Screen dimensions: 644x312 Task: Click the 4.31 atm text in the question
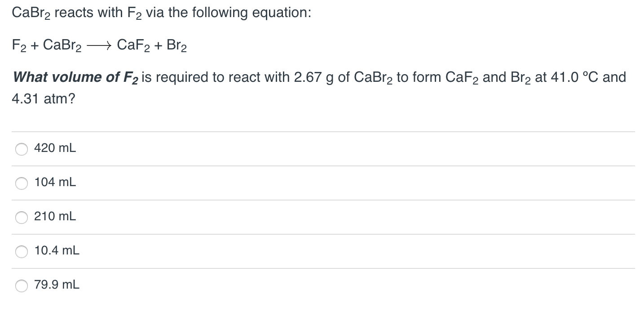click(44, 98)
